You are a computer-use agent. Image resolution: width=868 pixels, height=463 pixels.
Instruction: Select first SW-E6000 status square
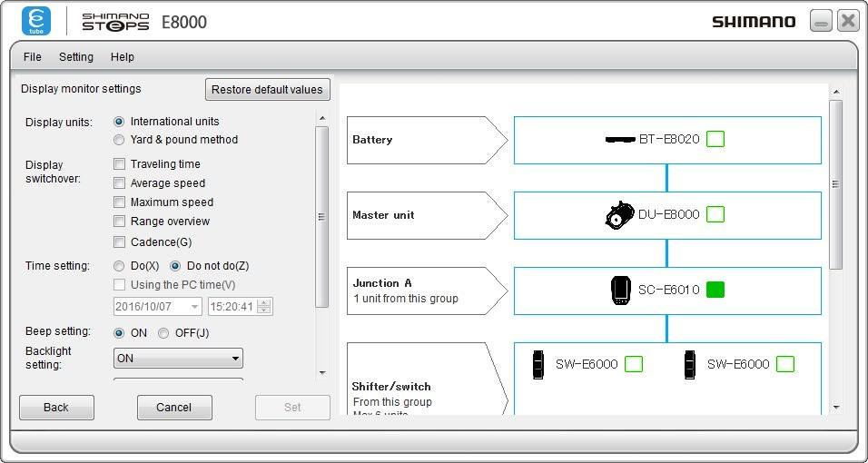(x=633, y=364)
